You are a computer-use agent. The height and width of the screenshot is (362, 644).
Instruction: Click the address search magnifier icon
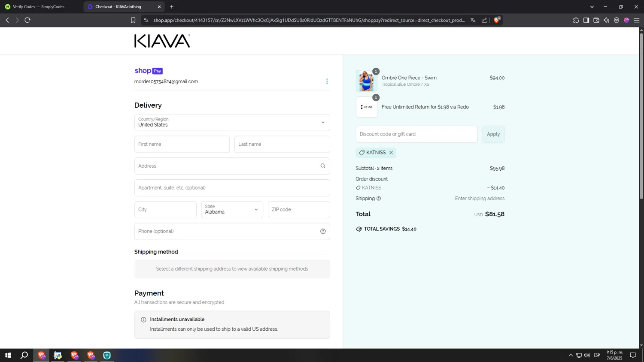323,166
